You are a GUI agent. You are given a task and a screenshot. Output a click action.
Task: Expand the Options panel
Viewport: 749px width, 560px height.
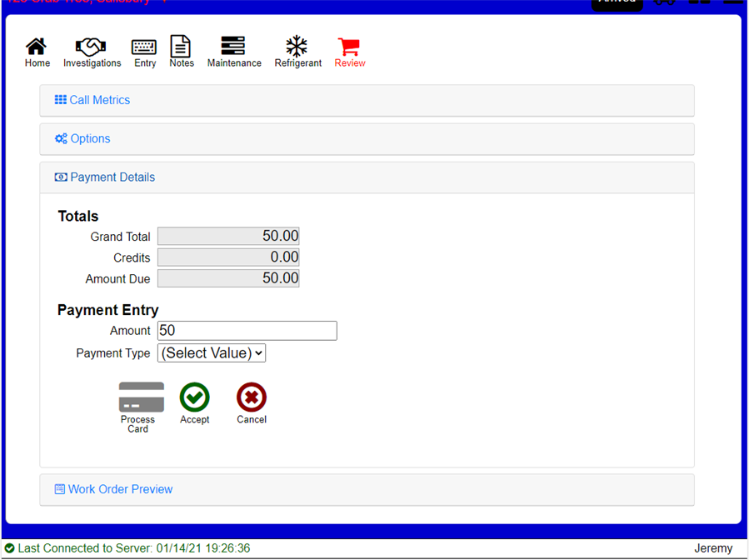(x=90, y=139)
